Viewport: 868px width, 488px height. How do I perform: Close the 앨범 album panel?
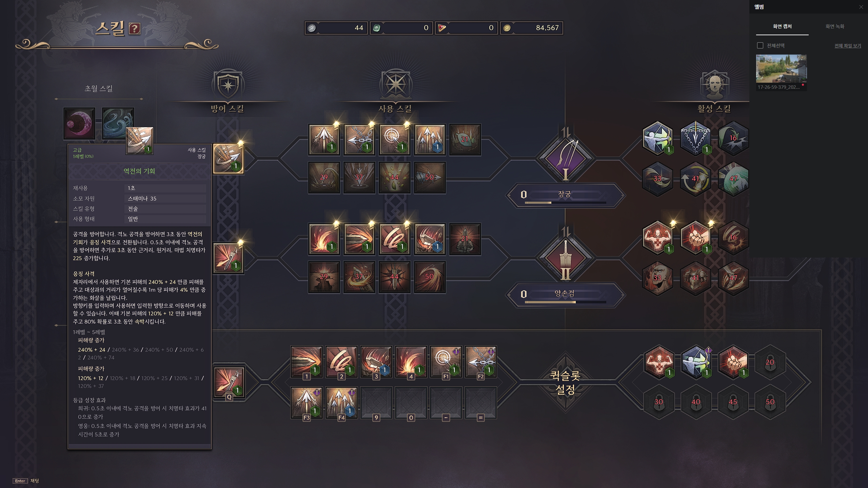[x=861, y=7]
